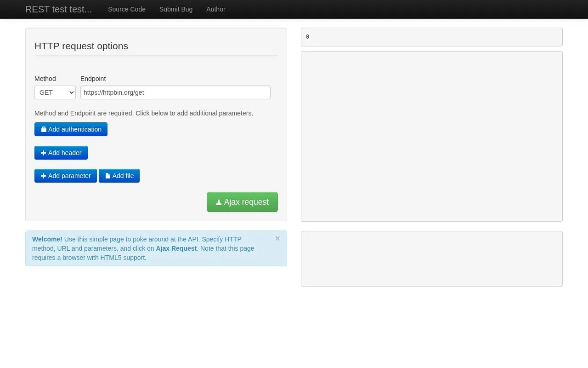Viewport: 588px width, 368px height.
Task: Open the Method dropdown showing GET
Action: [x=55, y=92]
